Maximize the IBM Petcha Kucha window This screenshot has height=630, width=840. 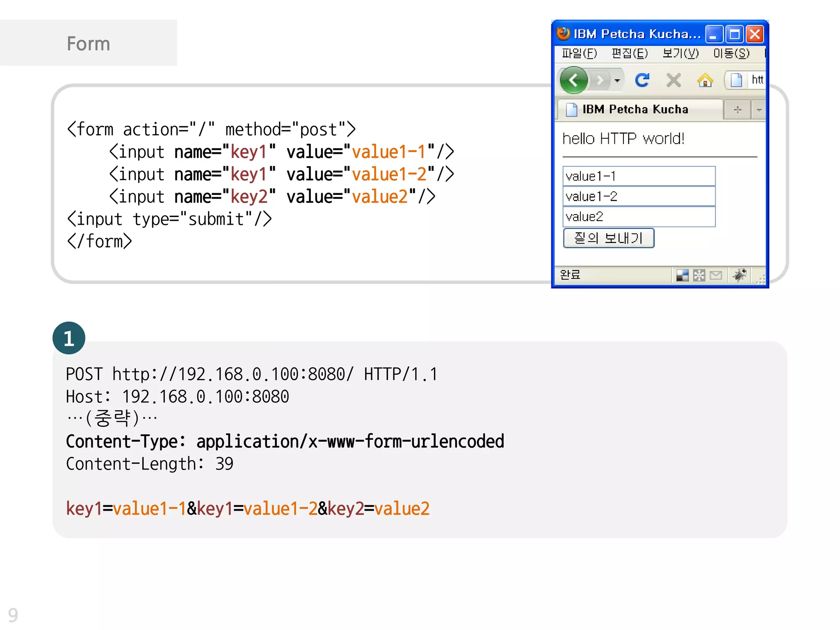click(735, 34)
